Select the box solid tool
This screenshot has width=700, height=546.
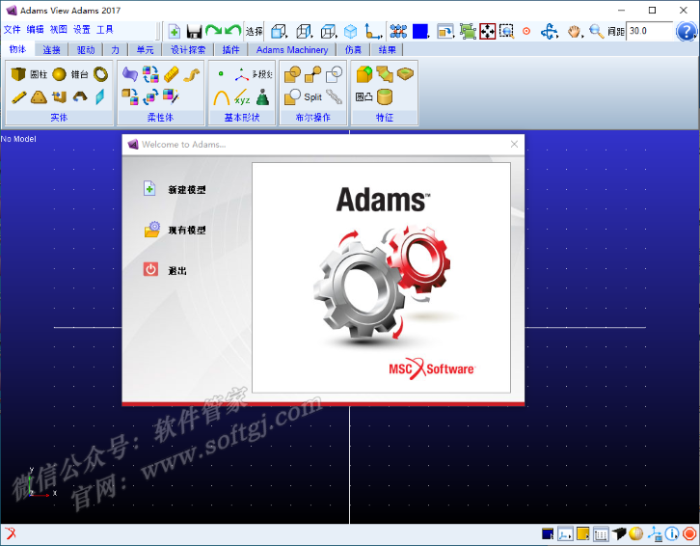[18, 74]
